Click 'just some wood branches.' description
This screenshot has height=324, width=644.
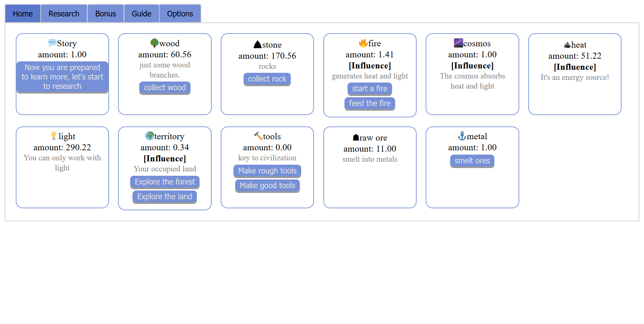click(165, 70)
